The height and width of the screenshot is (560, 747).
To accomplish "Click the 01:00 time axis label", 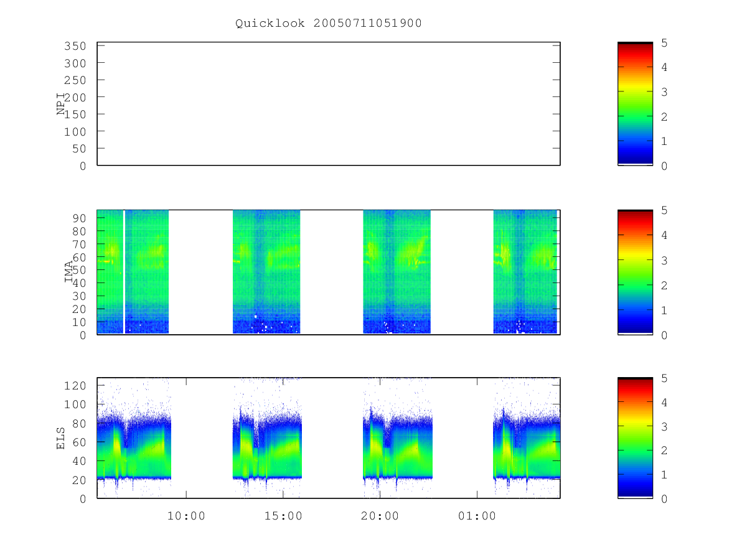I will coord(477,516).
